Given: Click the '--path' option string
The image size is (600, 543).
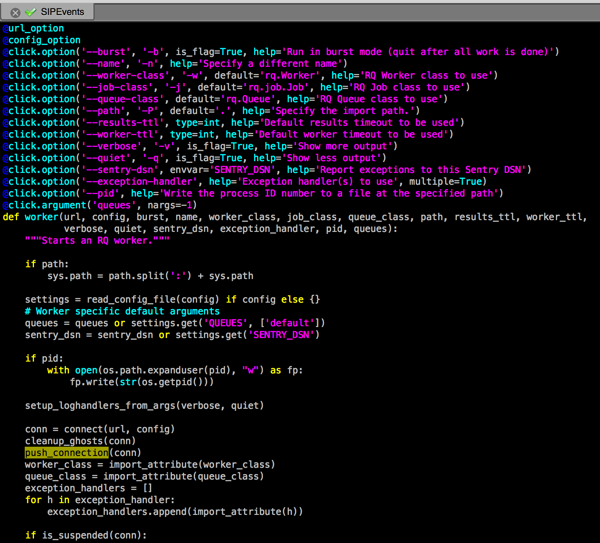Looking at the screenshot, I should point(103,111).
